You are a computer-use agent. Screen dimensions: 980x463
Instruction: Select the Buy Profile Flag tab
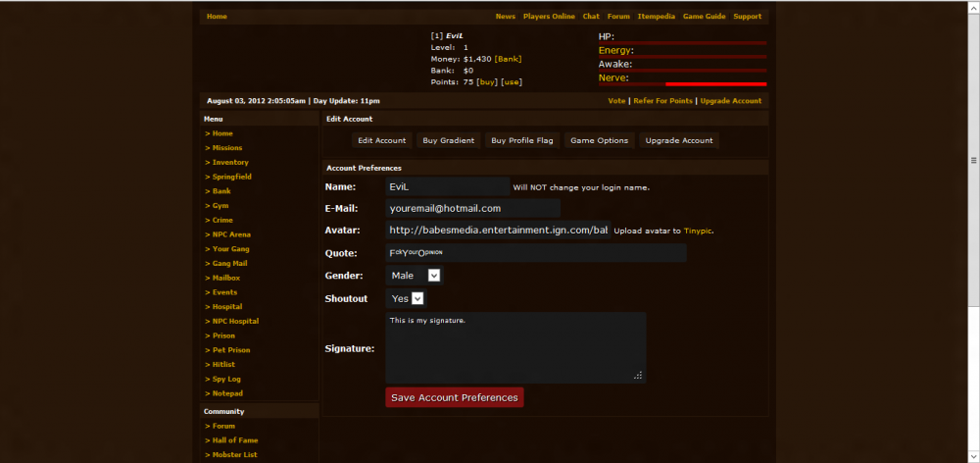pyautogui.click(x=521, y=140)
